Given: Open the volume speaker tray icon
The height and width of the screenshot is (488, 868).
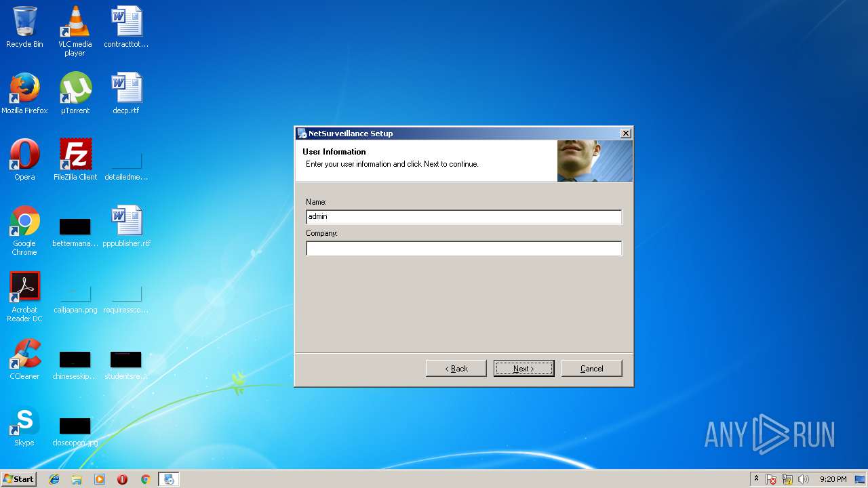Looking at the screenshot, I should pyautogui.click(x=804, y=479).
